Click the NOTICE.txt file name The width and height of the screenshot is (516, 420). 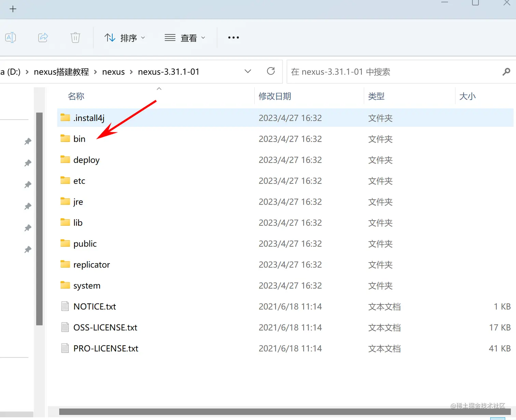pyautogui.click(x=95, y=306)
